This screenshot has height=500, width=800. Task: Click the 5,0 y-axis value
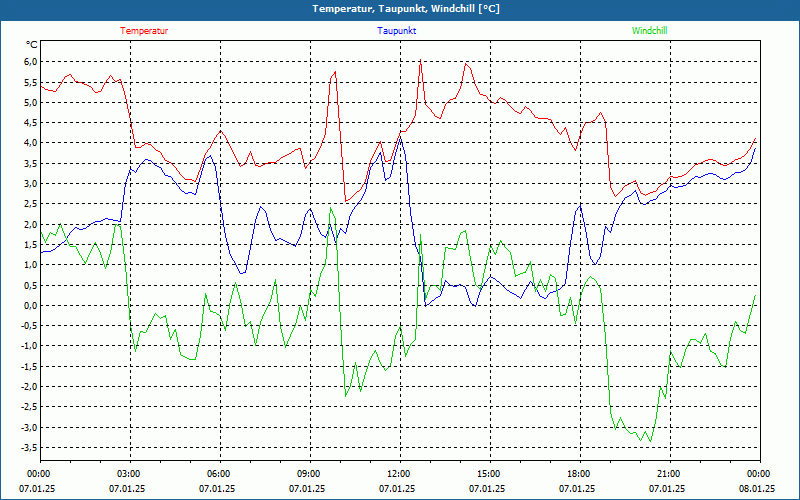point(31,103)
